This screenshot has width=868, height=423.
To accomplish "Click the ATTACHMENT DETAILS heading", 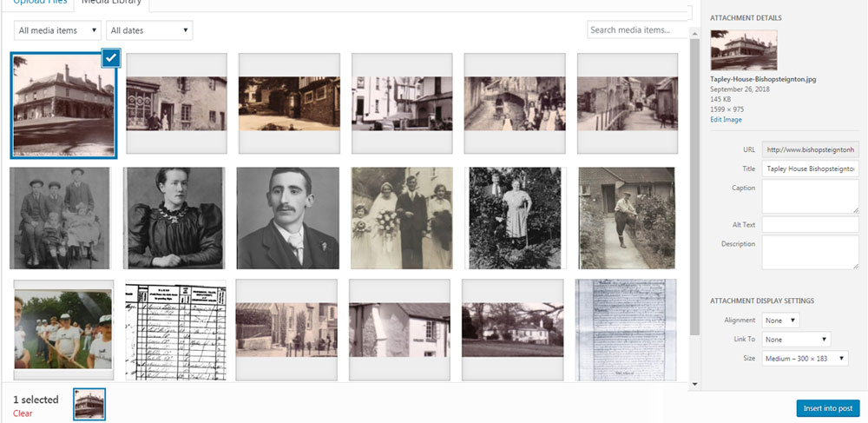I will pyautogui.click(x=746, y=18).
